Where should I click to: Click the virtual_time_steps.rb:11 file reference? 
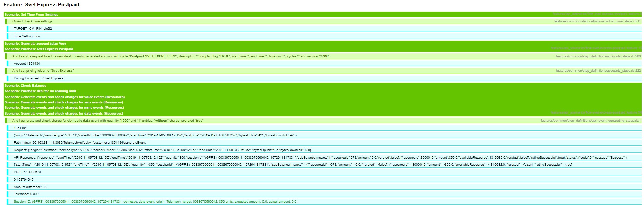click(597, 21)
